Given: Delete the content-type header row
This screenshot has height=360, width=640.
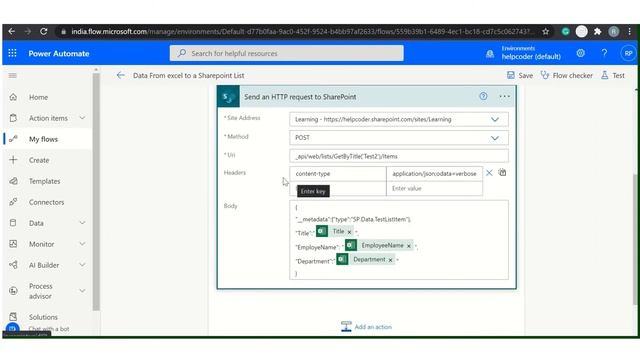Looking at the screenshot, I should [x=489, y=173].
